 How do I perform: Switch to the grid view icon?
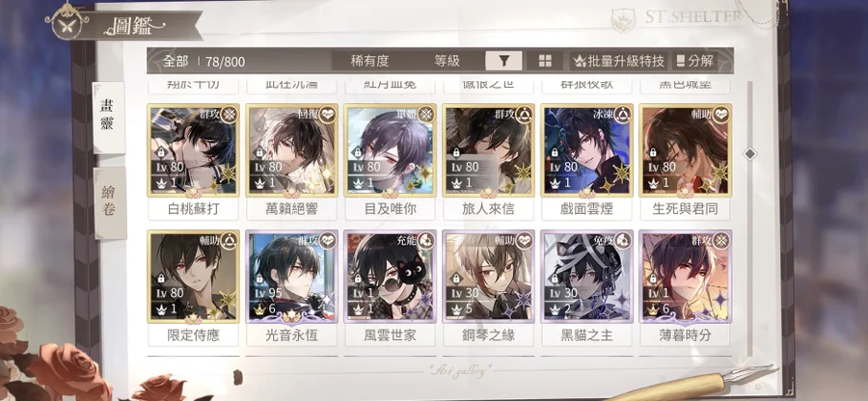tap(545, 61)
